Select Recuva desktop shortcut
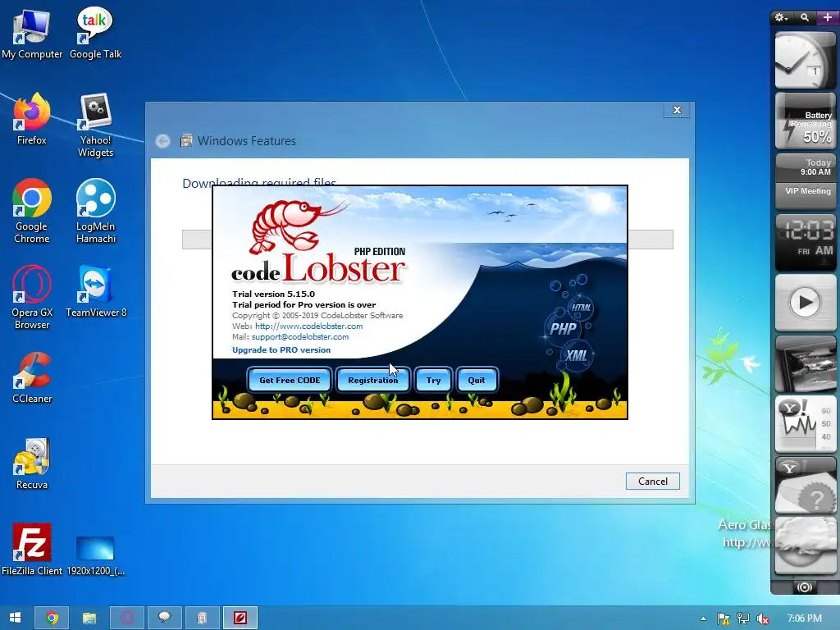Screen dimensions: 840x630 (x=32, y=464)
